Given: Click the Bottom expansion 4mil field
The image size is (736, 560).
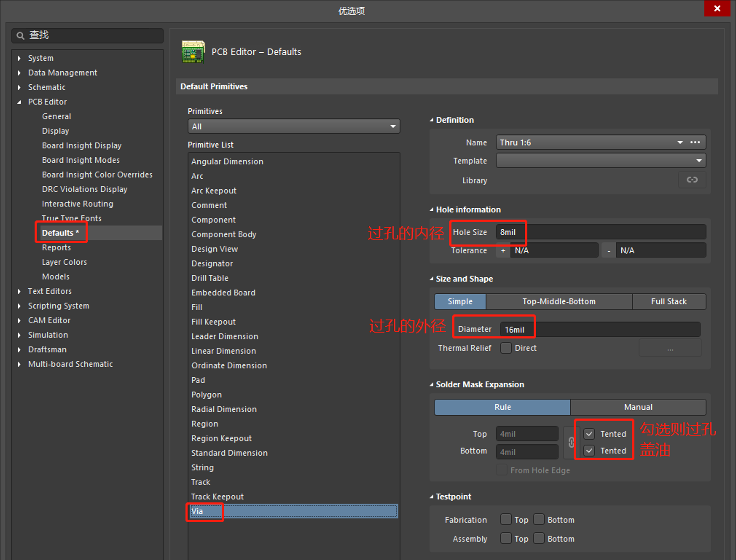Looking at the screenshot, I should pyautogui.click(x=527, y=452).
